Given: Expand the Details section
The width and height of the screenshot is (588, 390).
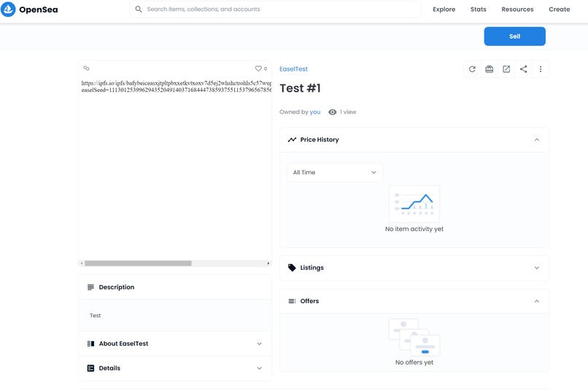Looking at the screenshot, I should click(x=259, y=368).
